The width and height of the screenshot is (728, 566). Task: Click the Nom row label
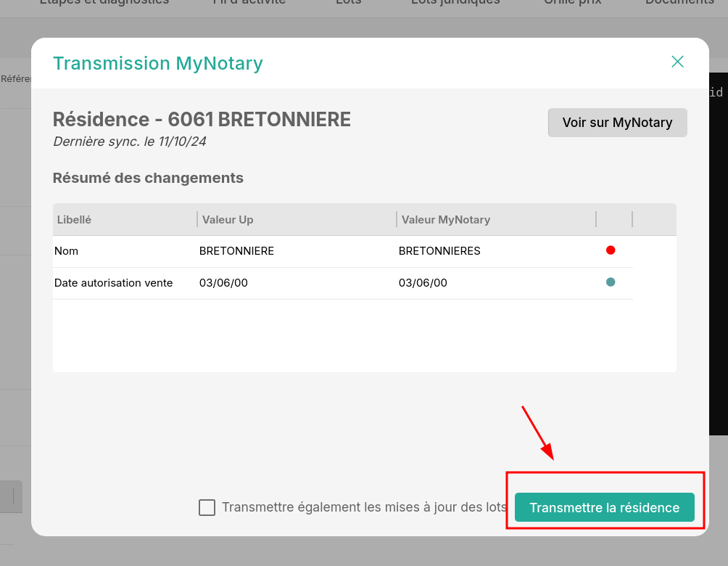coord(66,251)
